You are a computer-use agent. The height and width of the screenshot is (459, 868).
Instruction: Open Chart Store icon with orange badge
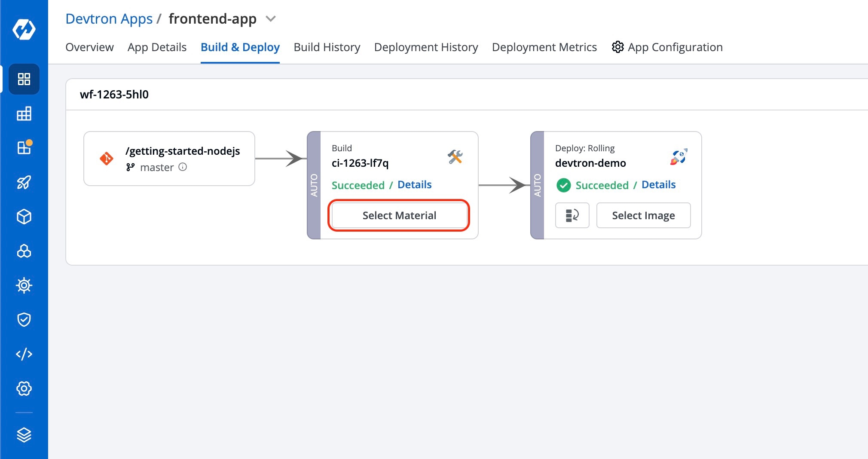tap(24, 148)
